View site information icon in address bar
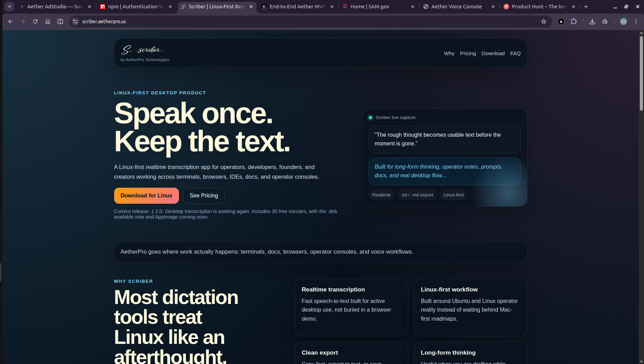This screenshot has width=644, height=364. (x=75, y=22)
